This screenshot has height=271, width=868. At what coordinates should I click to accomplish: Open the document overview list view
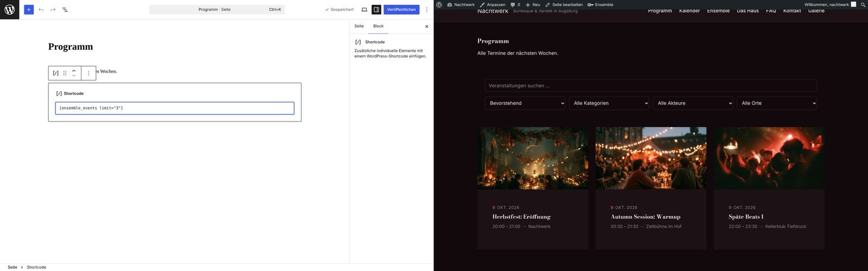pyautogui.click(x=65, y=9)
